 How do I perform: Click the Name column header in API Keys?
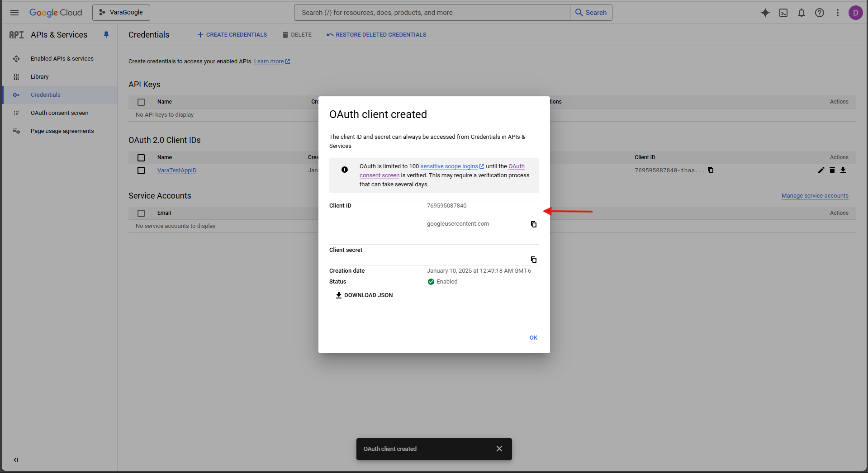(165, 102)
